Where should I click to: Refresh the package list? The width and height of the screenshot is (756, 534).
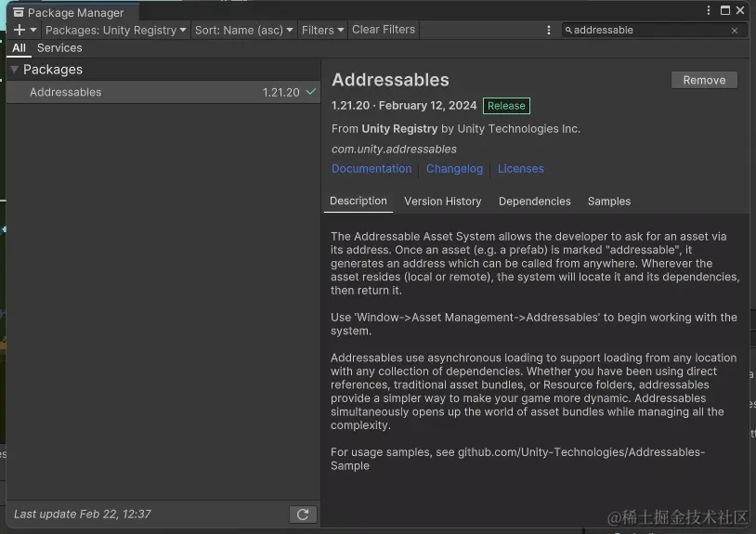click(x=303, y=514)
